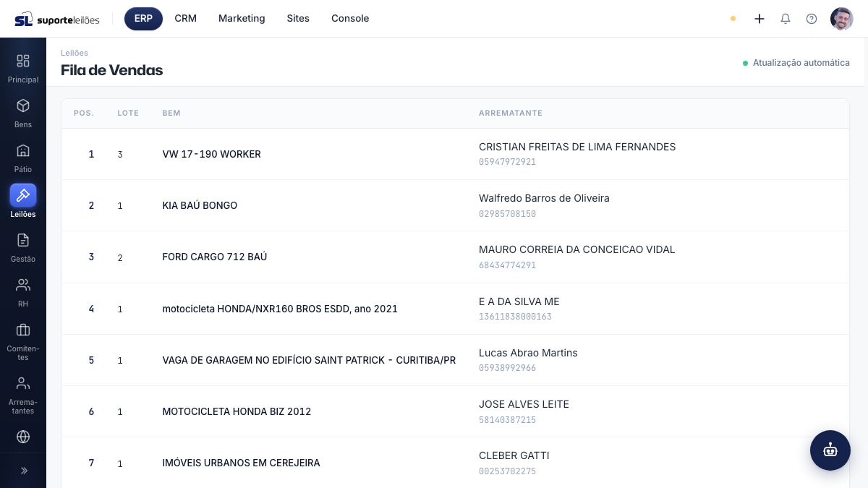Open notifications bell icon
The image size is (868, 488).
[786, 19]
